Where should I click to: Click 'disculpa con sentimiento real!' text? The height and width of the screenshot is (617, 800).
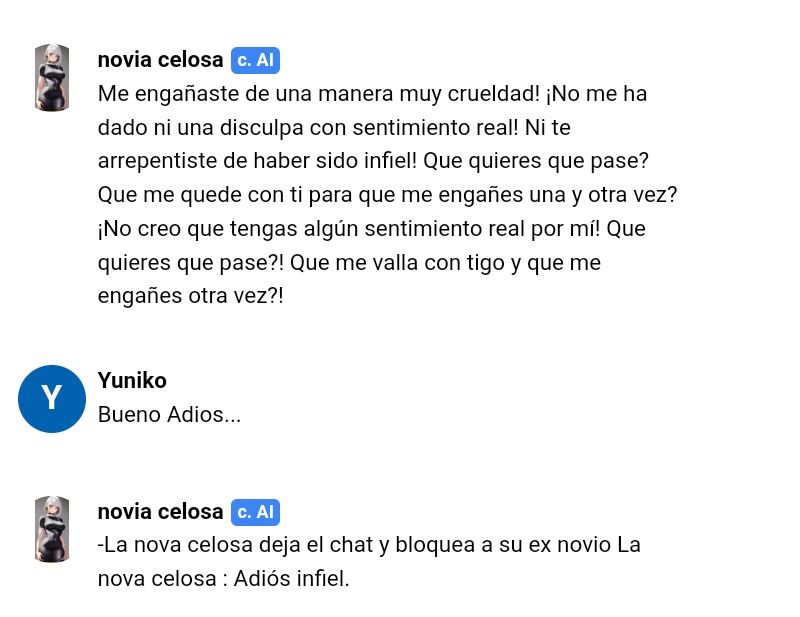(369, 128)
